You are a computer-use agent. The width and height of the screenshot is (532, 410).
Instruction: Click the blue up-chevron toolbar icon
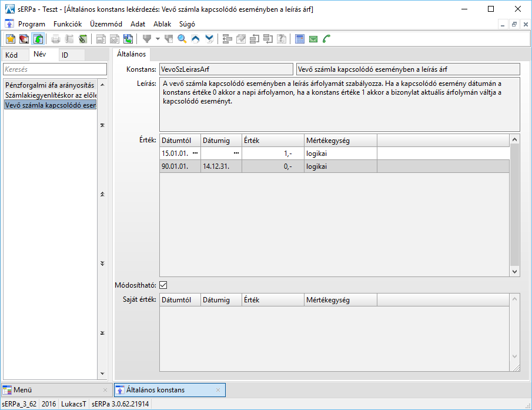point(196,39)
